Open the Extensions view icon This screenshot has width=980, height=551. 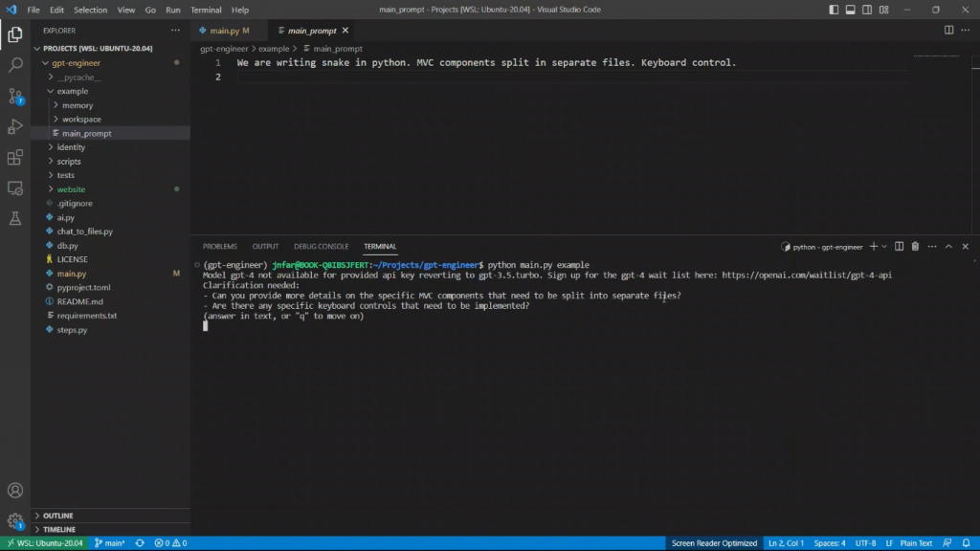point(15,157)
